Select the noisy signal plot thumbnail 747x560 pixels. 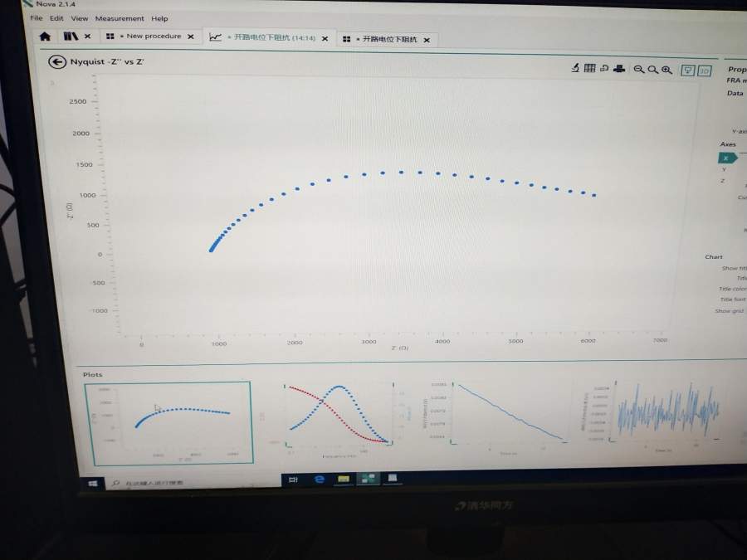[x=666, y=411]
